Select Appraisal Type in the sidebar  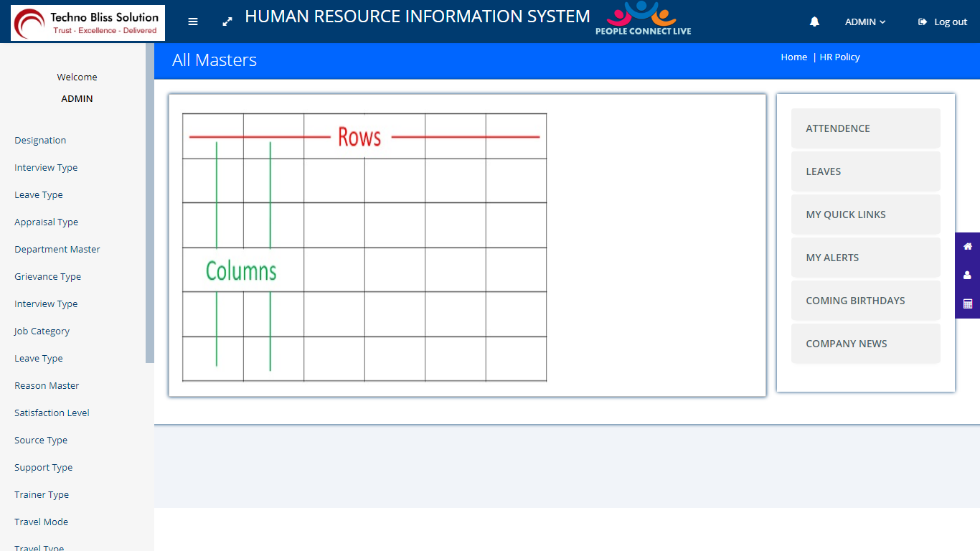[x=46, y=222]
